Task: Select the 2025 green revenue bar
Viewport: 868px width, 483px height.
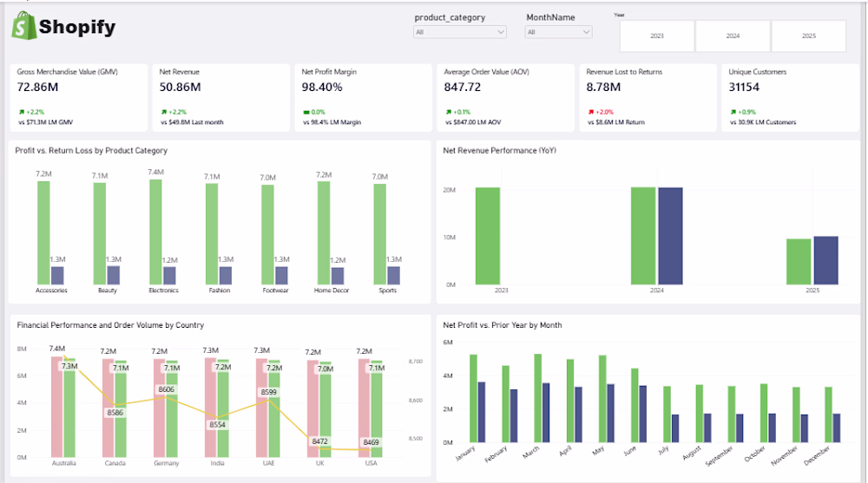Action: pos(799,262)
